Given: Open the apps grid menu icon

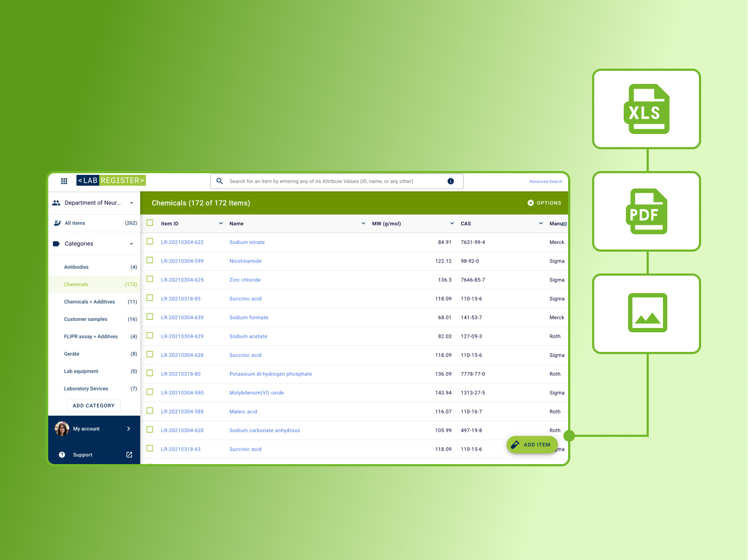Looking at the screenshot, I should pos(64,181).
